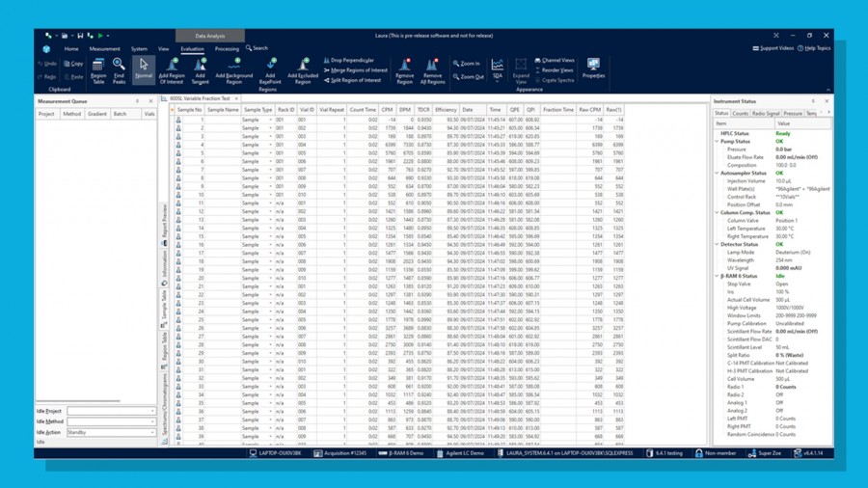Add an Excluded Region
868x488 pixels.
(x=303, y=70)
